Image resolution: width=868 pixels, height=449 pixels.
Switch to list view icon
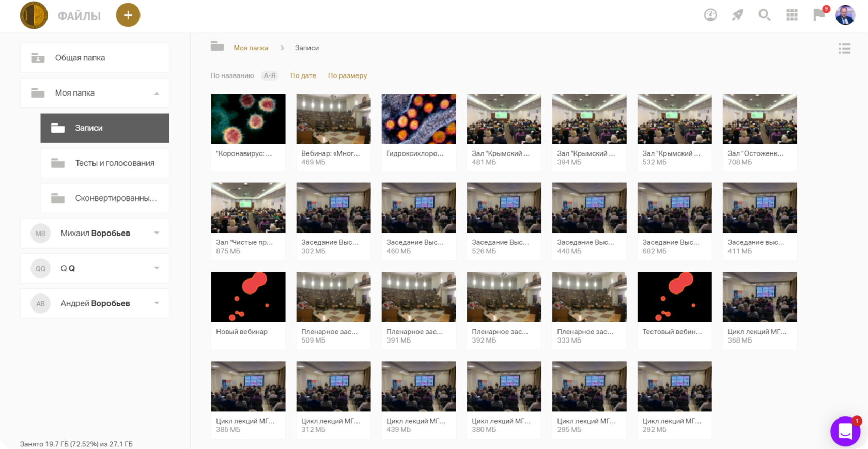click(x=844, y=49)
